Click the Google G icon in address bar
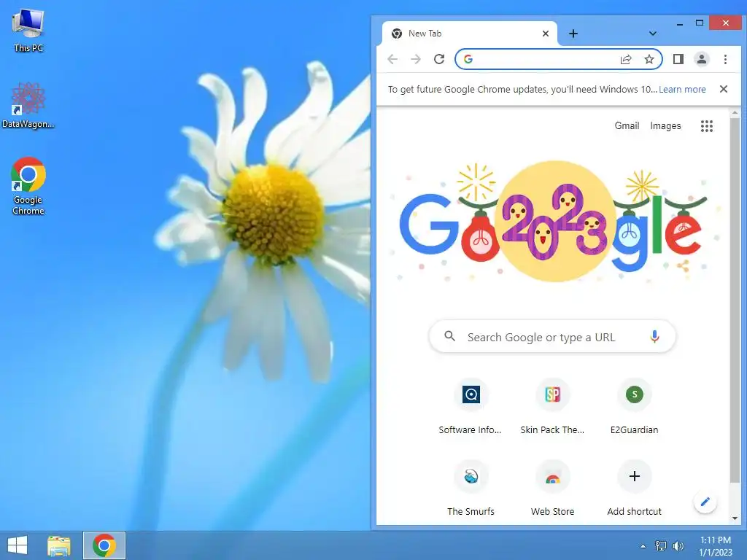This screenshot has width=747, height=560. tap(468, 59)
